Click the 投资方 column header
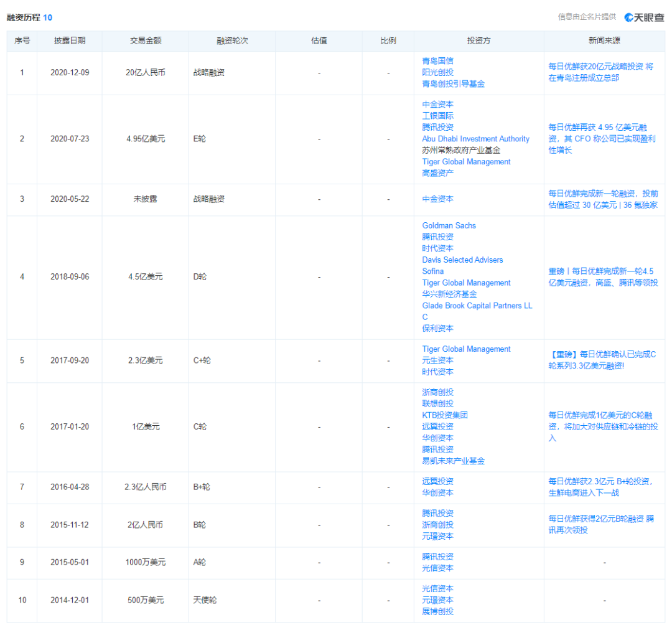 (478, 40)
